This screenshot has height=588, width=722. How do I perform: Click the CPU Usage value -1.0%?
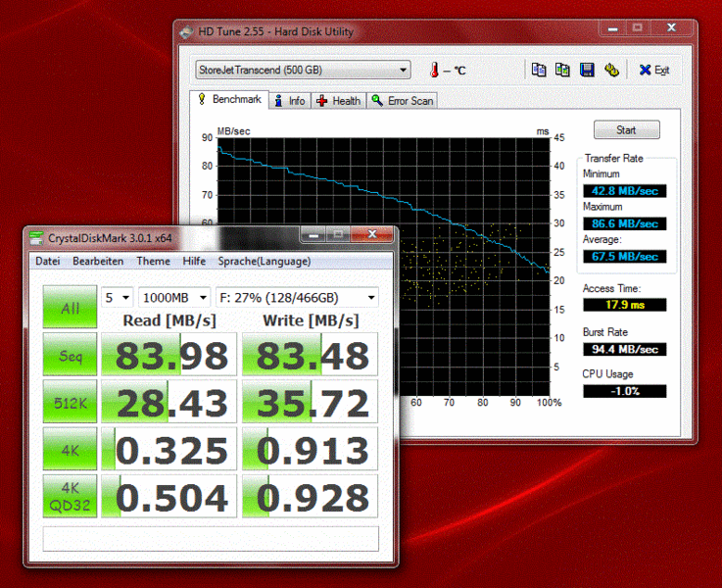(x=625, y=391)
